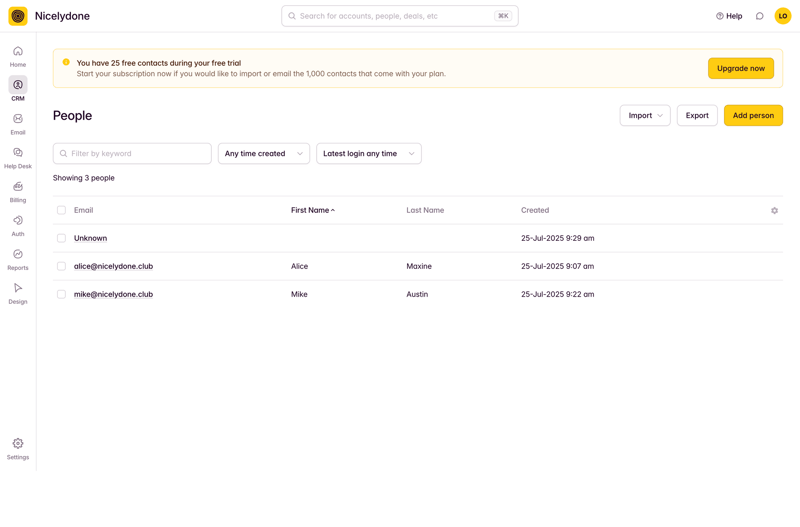
Task: Click the chat bubble icon in header
Action: click(759, 16)
